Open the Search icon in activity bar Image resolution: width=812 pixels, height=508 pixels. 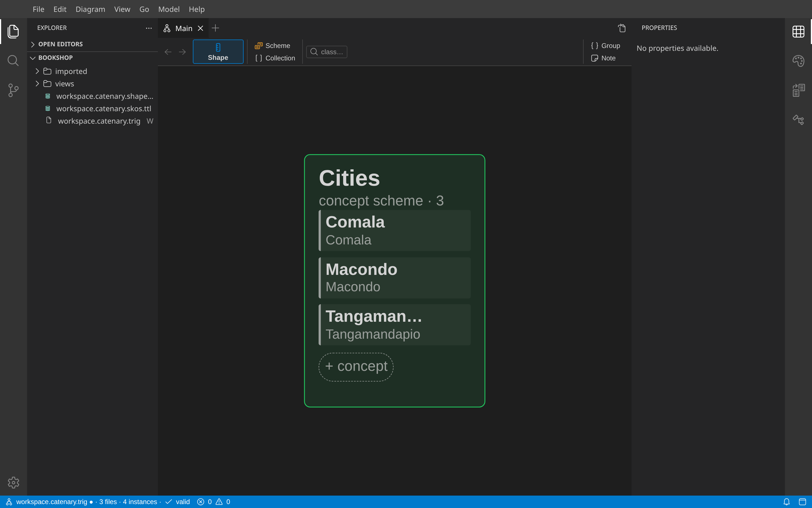(13, 61)
